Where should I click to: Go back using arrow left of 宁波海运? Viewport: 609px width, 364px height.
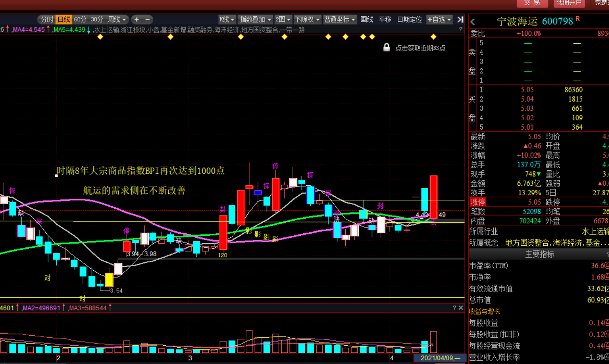point(473,21)
